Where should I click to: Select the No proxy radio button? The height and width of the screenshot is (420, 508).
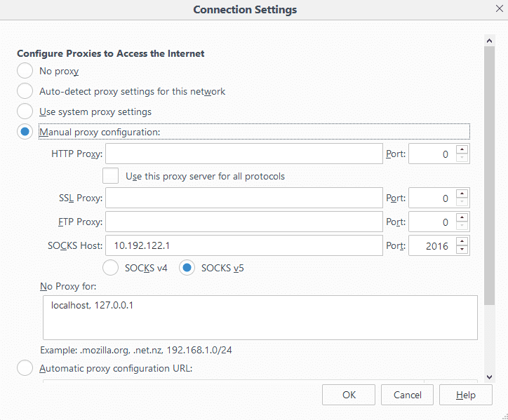click(x=25, y=71)
